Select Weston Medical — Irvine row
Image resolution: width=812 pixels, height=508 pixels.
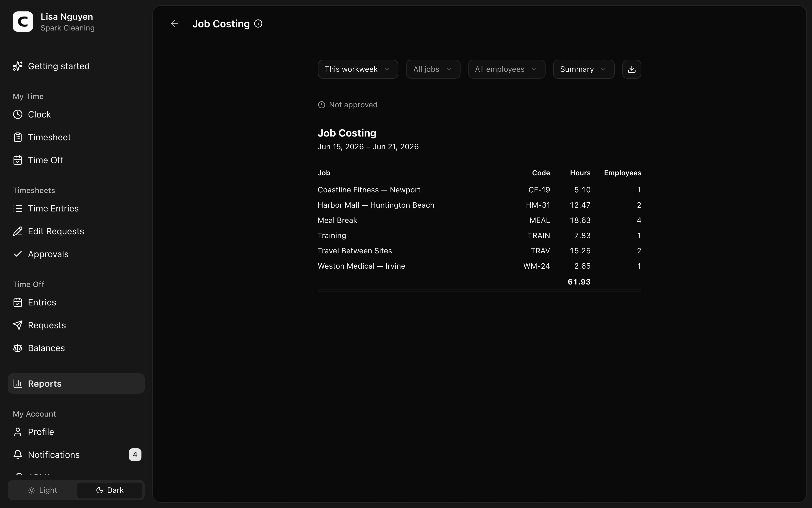(479, 266)
